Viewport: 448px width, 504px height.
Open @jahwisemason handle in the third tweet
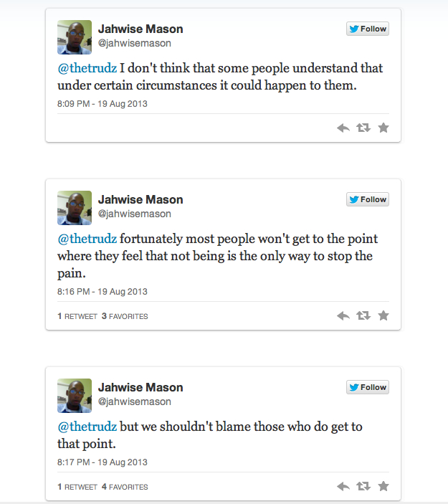click(134, 401)
